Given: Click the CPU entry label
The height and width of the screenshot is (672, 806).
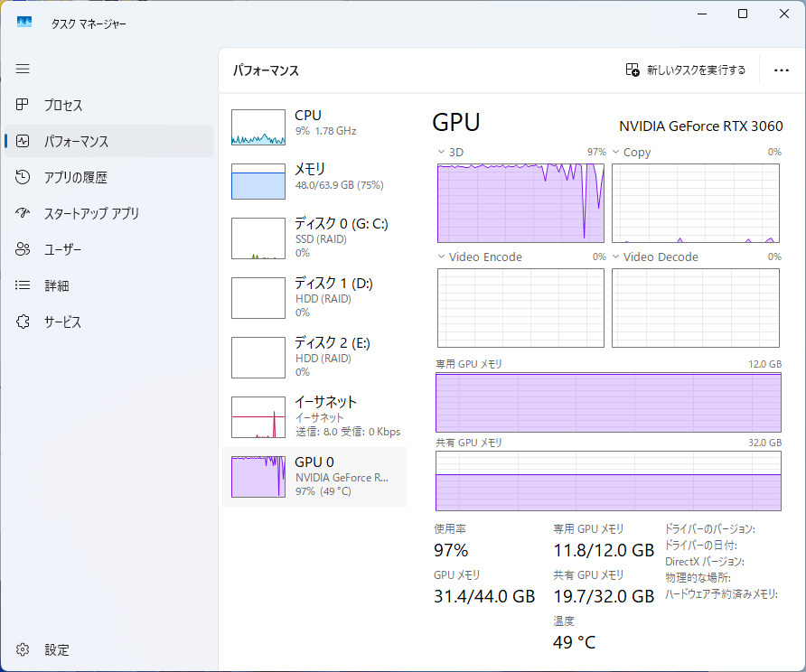Looking at the screenshot, I should pos(308,115).
